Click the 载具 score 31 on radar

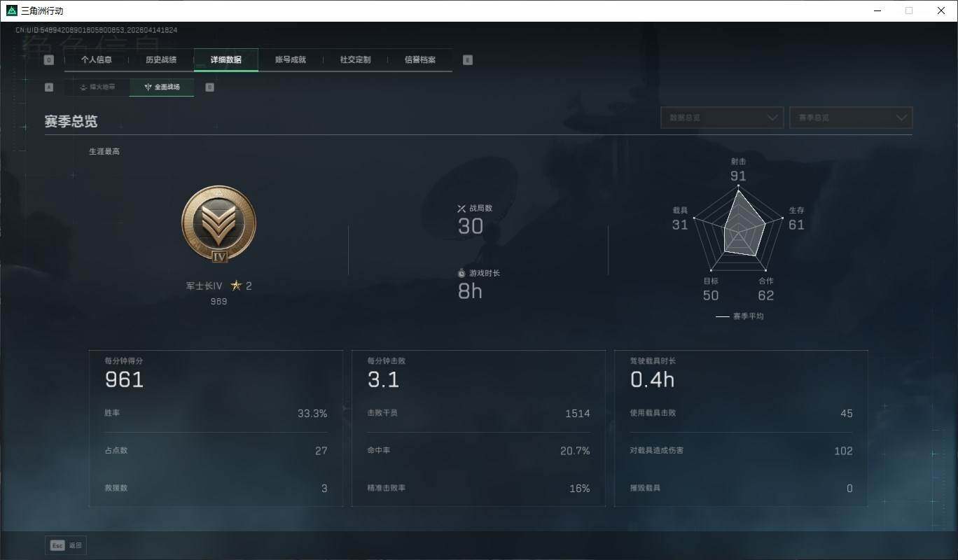pos(680,225)
